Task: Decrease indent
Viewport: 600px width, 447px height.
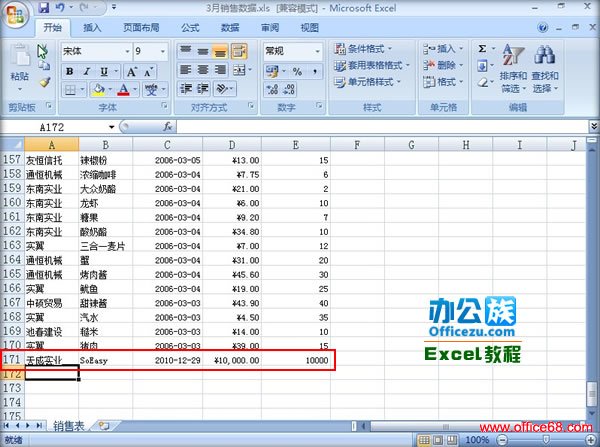Action: [186, 89]
